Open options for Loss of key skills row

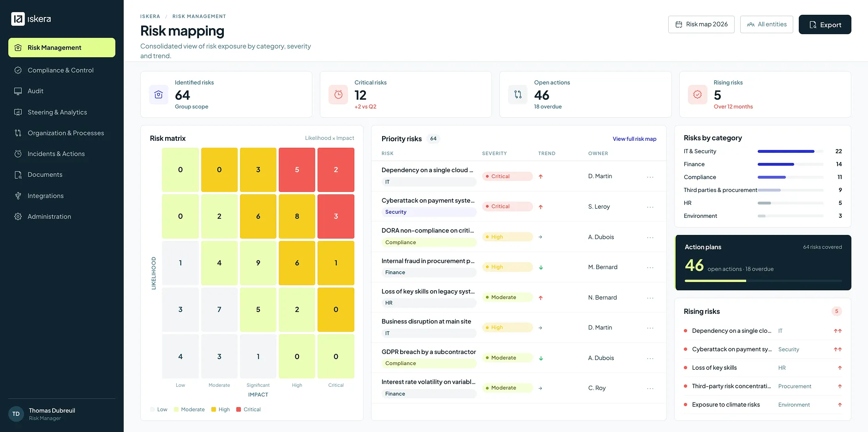(x=650, y=298)
